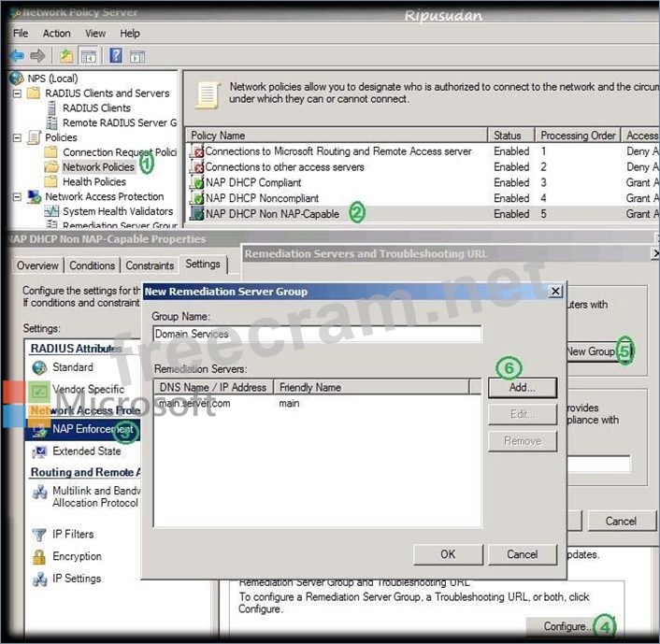The height and width of the screenshot is (644, 660).
Task: Click the Policies scroll icon in tree
Action: pos(34,137)
